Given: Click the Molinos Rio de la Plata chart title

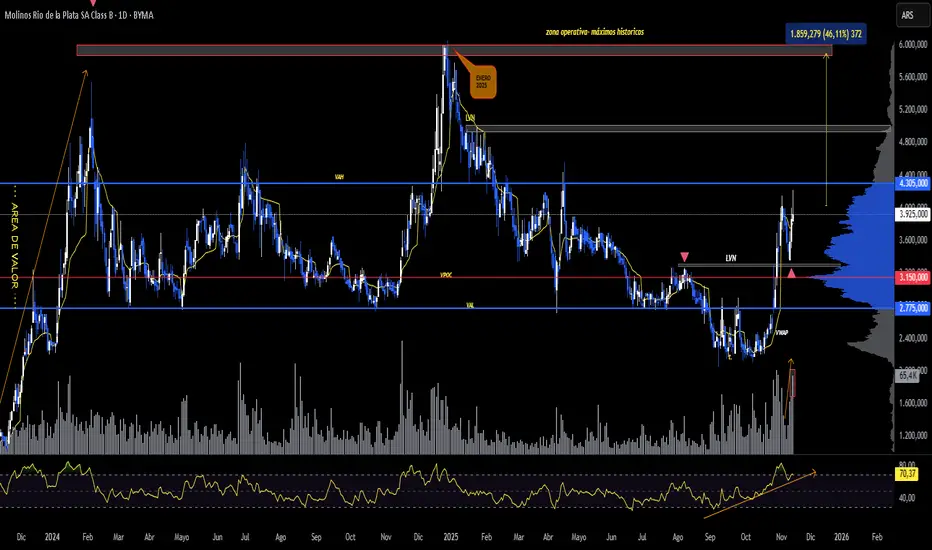Looking at the screenshot, I should click(79, 15).
